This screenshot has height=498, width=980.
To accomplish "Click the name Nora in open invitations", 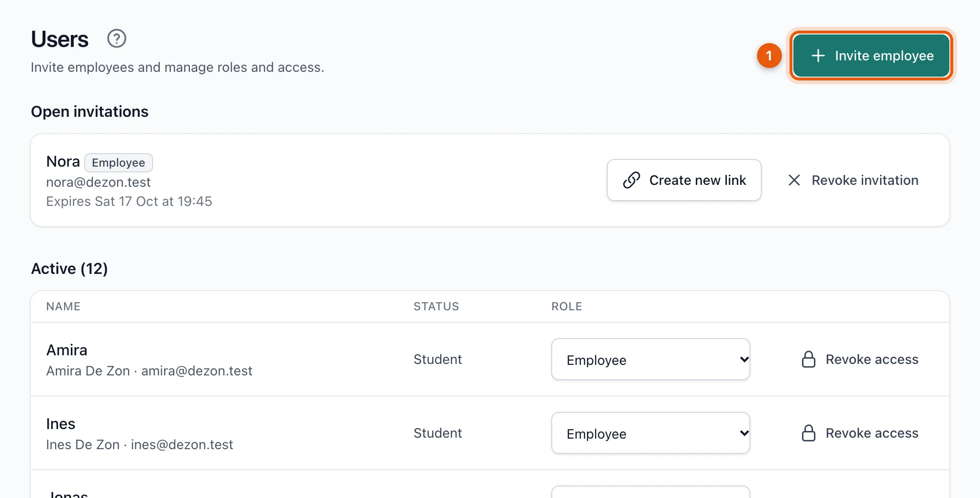I will [x=63, y=162].
